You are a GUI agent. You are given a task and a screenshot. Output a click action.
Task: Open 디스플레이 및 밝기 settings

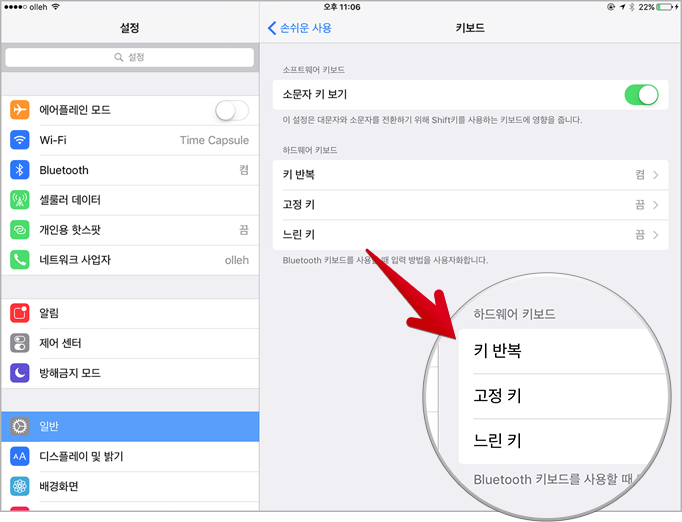130,457
